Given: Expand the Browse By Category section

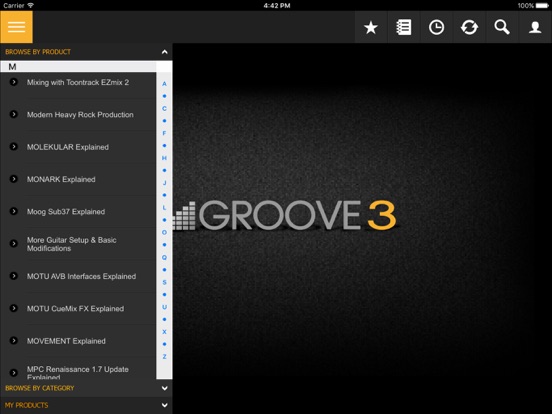Looking at the screenshot, I should coord(164,388).
